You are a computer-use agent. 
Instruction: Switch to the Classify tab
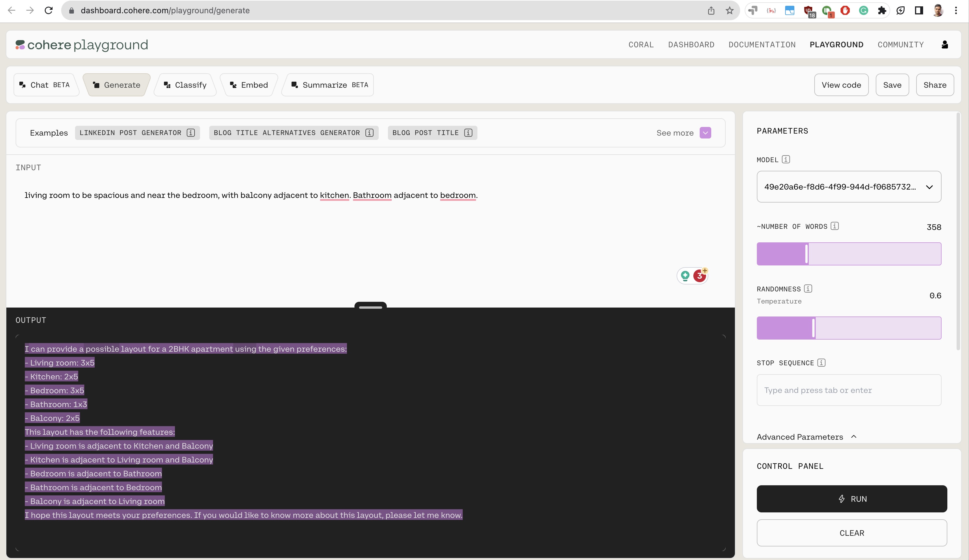(x=185, y=85)
